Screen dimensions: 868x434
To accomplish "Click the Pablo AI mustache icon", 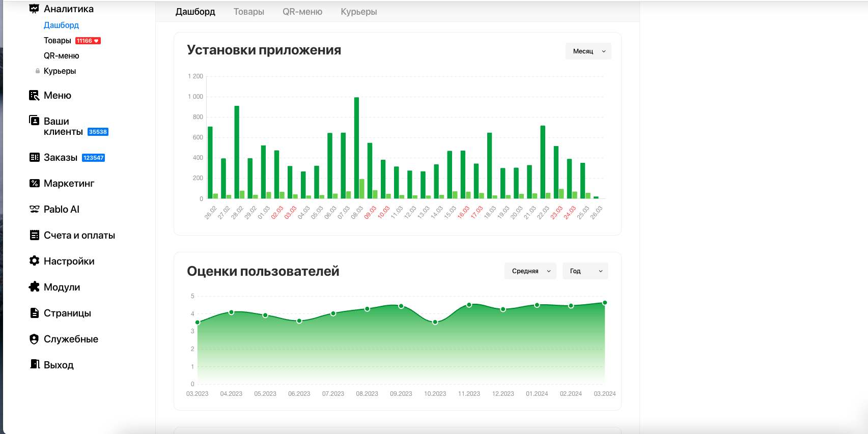I will [x=34, y=209].
